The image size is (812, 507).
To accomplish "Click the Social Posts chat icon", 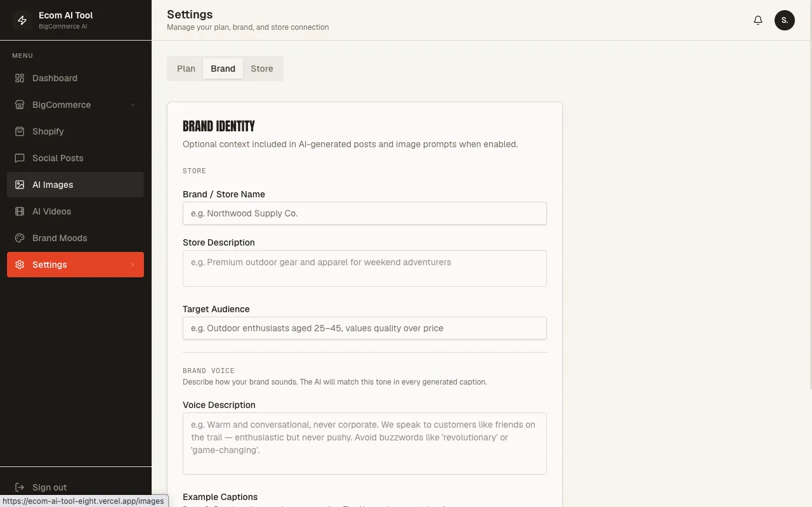I will 20,158.
